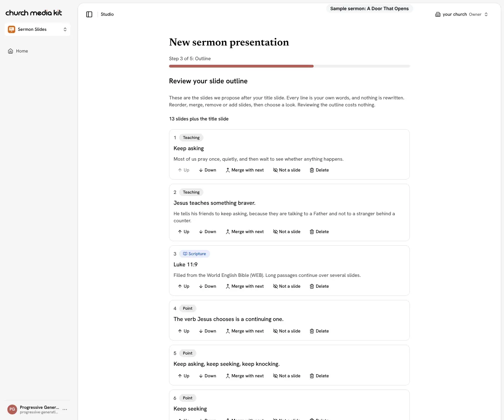Mark slide 1 as Not a slide
Image resolution: width=504 pixels, height=420 pixels.
tap(287, 170)
